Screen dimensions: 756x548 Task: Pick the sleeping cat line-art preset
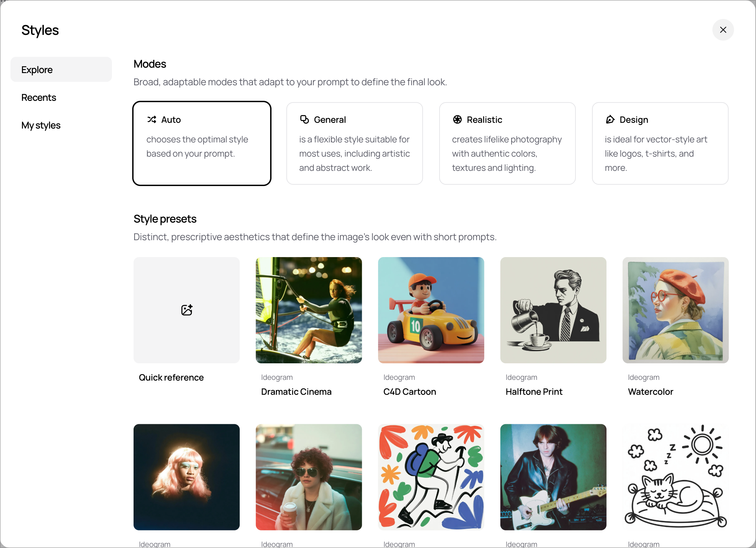(x=676, y=477)
